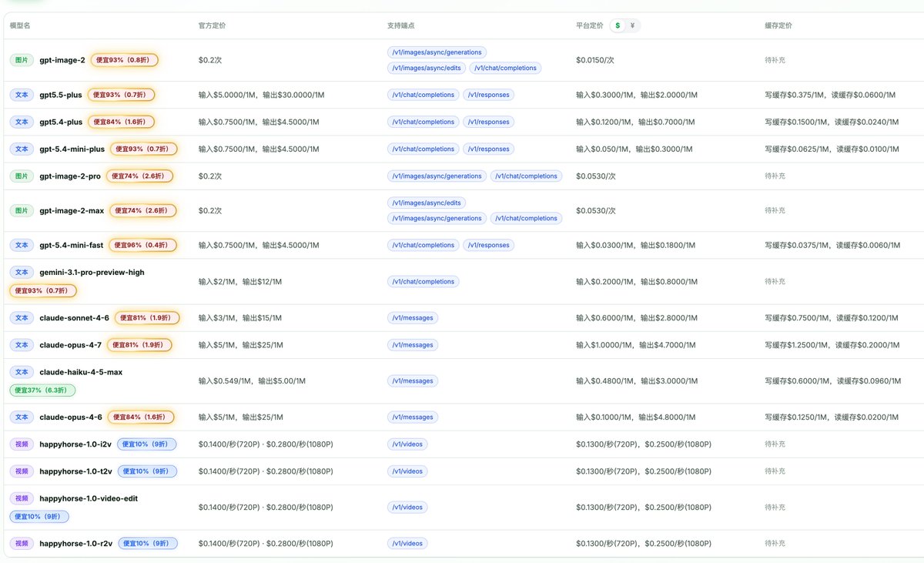This screenshot has width=924, height=563.
Task: Open /v1/chat/completions endpoint in gpt-5.4-mini-plus row
Action: [423, 149]
